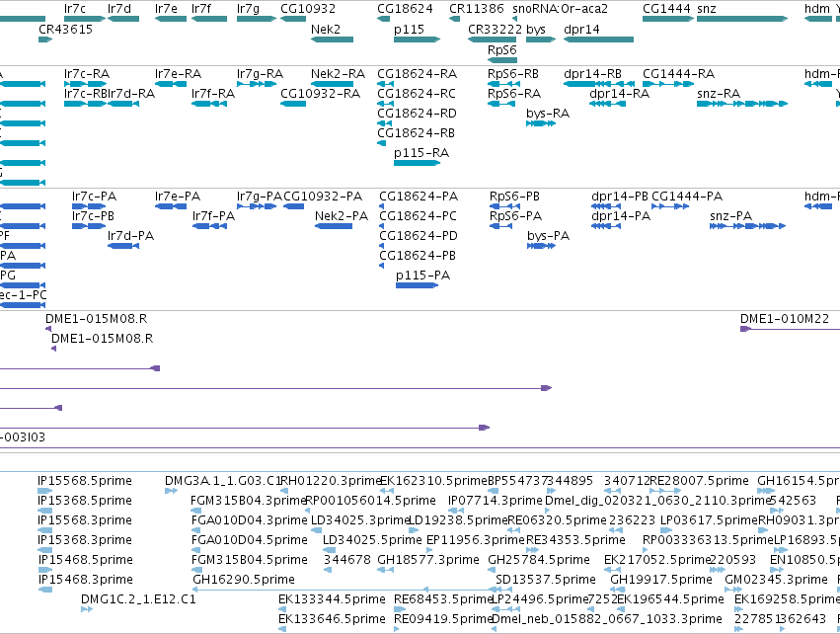The height and width of the screenshot is (634, 840).
Task: Select the bys-PA protein label
Action: (x=548, y=236)
